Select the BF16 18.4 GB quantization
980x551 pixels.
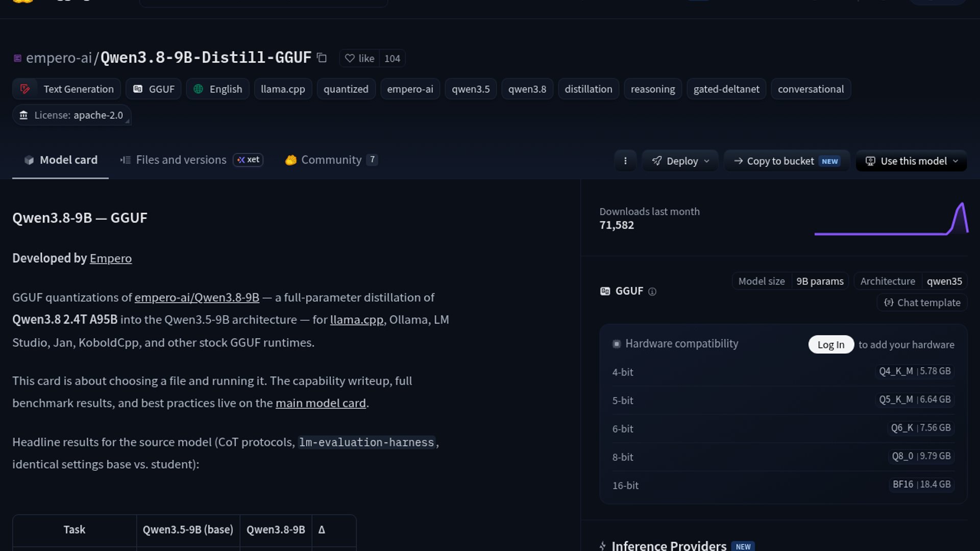921,484
